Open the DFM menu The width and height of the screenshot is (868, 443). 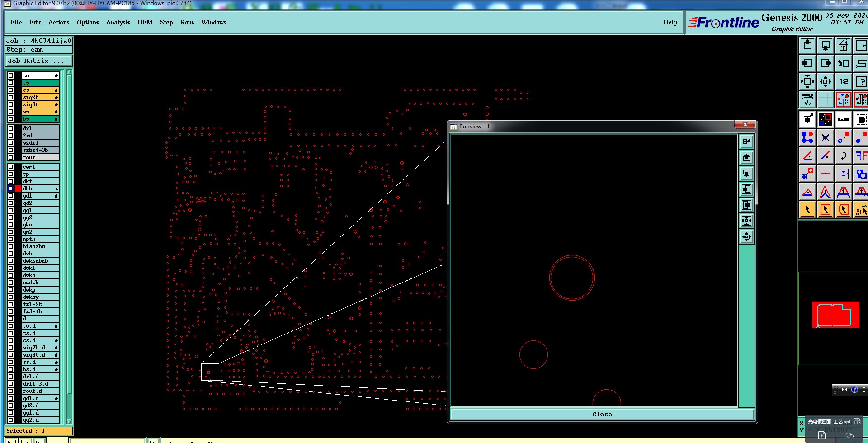[145, 22]
